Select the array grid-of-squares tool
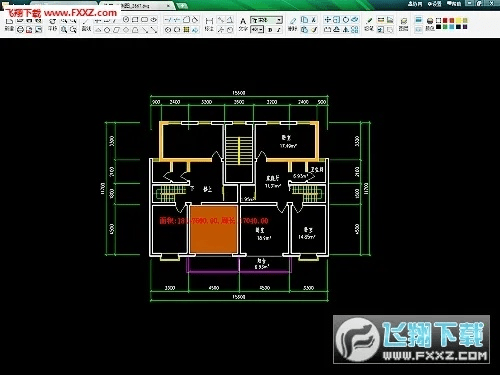Image resolution: width=500 pixels, height=375 pixels. 355,29
